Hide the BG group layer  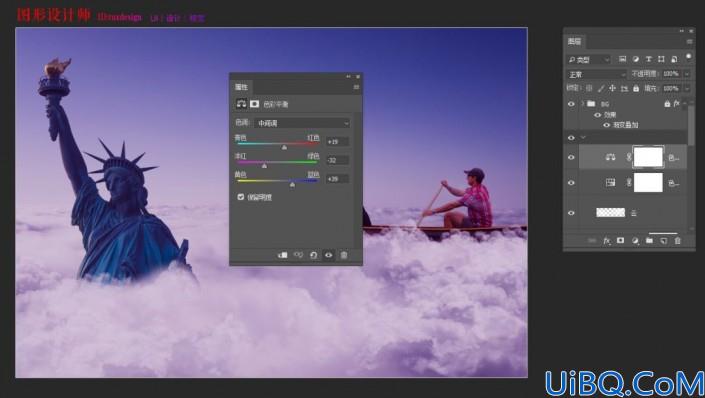click(x=571, y=104)
